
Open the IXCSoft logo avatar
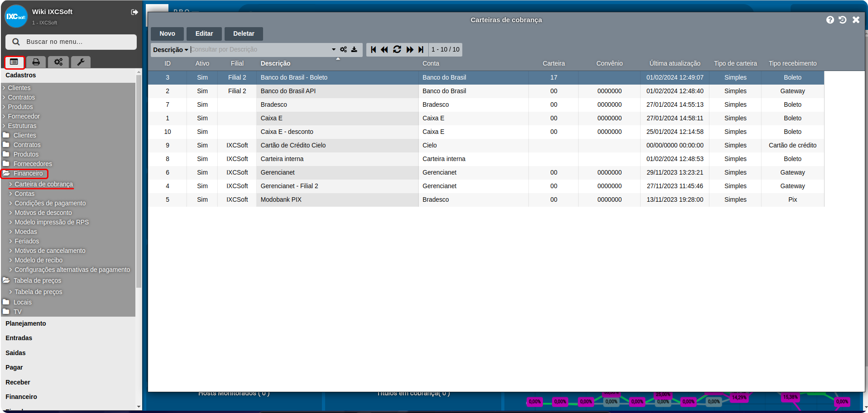(16, 16)
